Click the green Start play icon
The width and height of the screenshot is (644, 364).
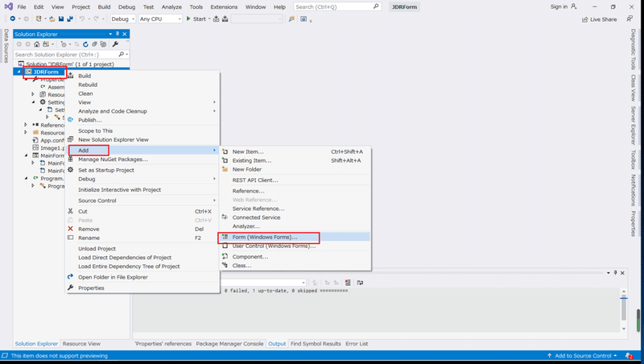tap(188, 19)
